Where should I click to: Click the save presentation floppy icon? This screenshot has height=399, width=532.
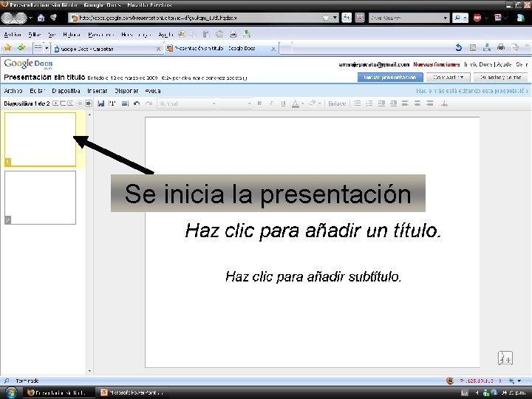[x=100, y=103]
